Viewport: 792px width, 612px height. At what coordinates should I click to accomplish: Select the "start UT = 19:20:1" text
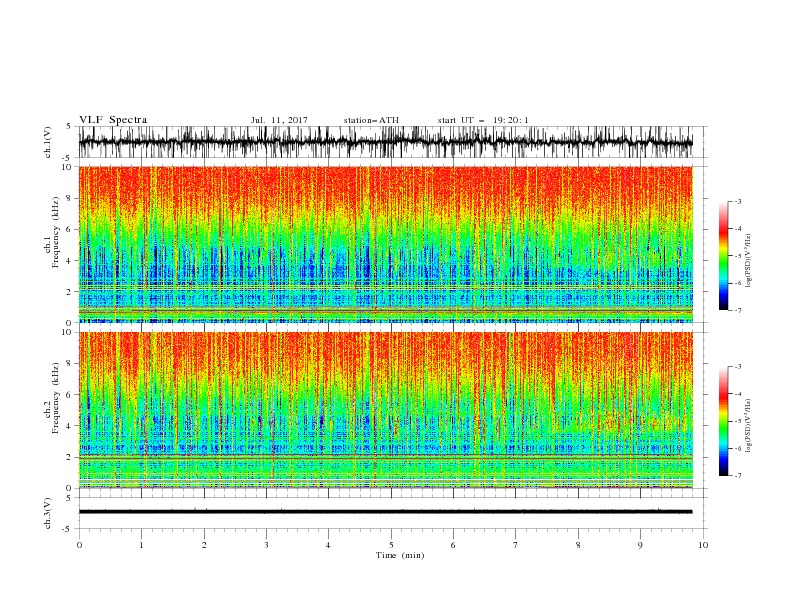pos(483,120)
